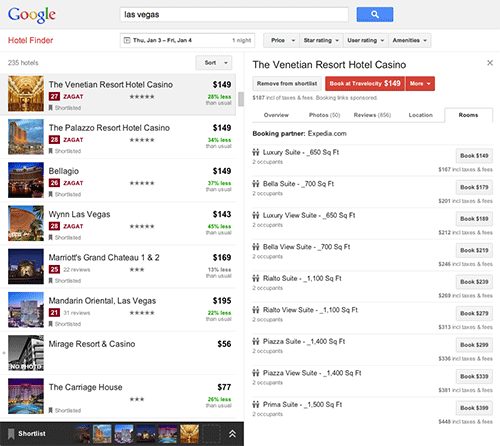Book the Bella View Suite for $219

(474, 250)
